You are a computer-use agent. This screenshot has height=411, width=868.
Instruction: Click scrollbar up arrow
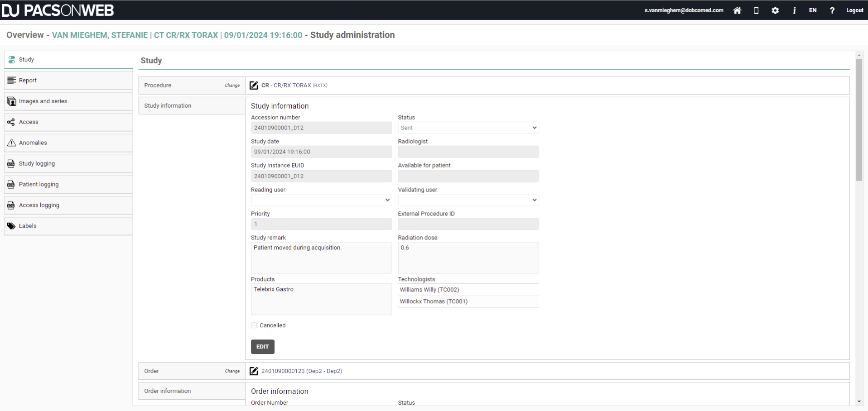pos(859,55)
